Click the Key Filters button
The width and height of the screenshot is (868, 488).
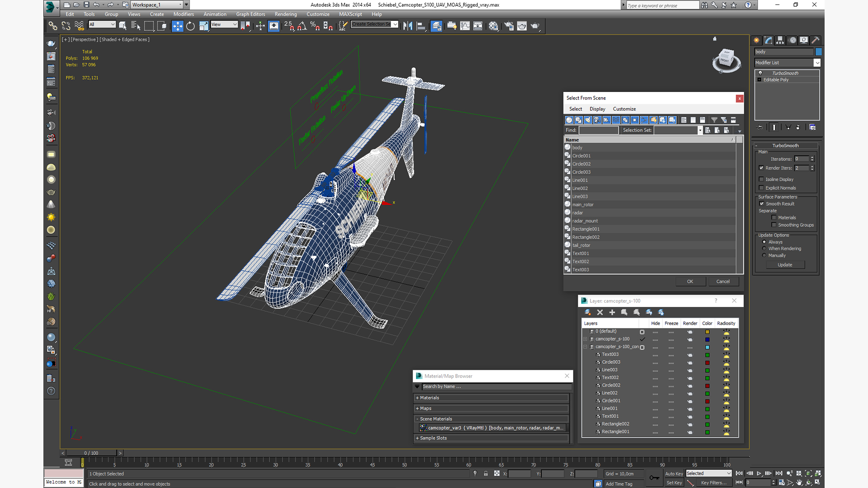[714, 483]
